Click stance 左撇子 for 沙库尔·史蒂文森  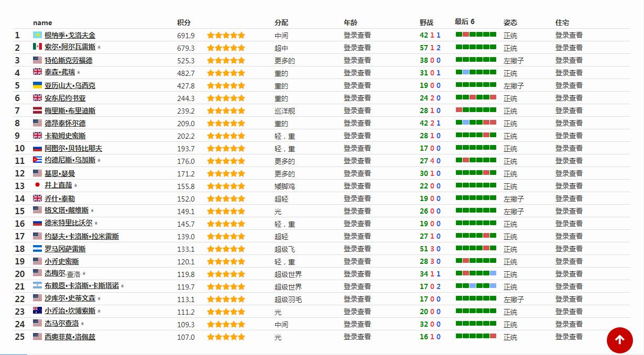(514, 299)
